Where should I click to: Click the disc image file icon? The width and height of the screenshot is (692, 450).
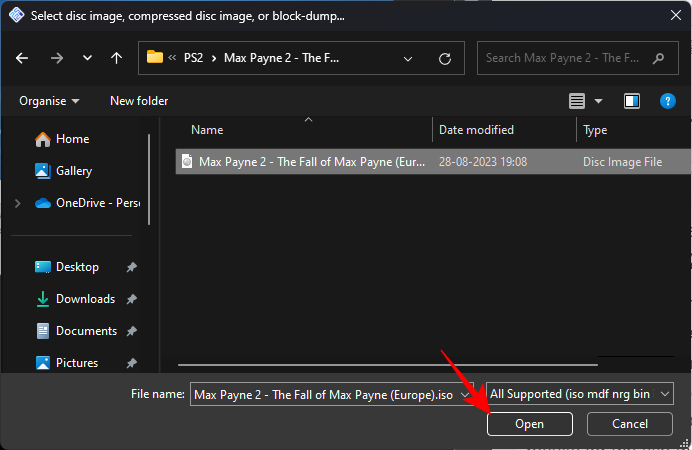click(187, 161)
